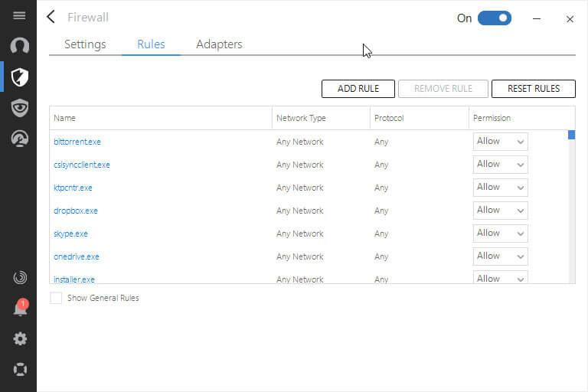The width and height of the screenshot is (588, 392).
Task: Click the REMOVE RULE button
Action: click(x=443, y=89)
